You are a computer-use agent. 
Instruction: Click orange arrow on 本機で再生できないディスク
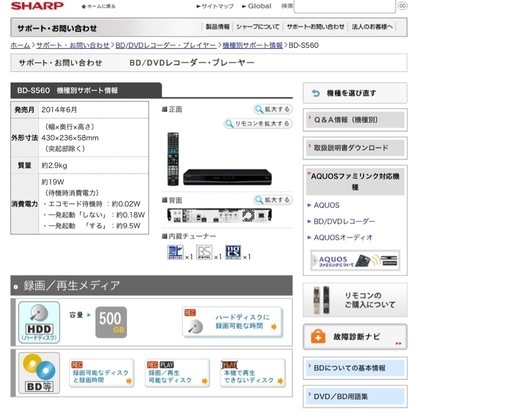click(280, 381)
